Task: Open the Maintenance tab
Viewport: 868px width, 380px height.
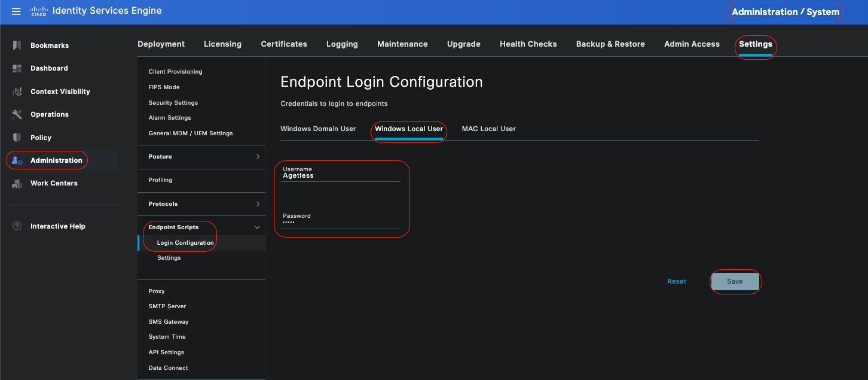Action: (x=402, y=44)
